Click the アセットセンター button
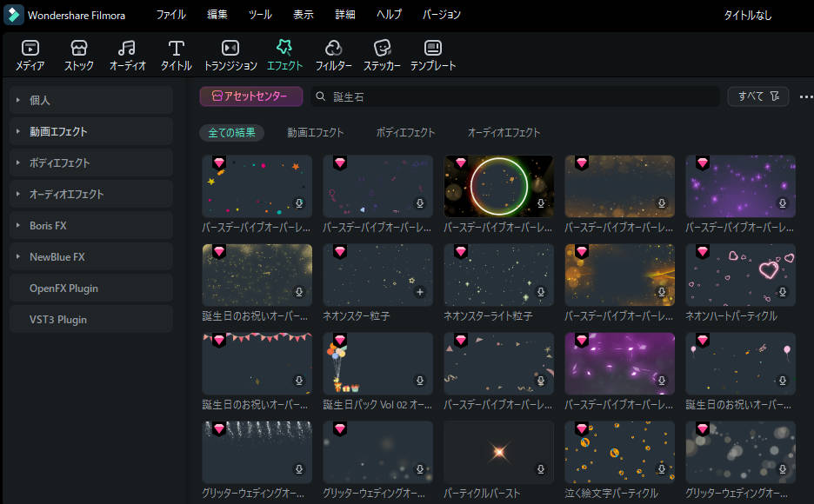Screen dimensions: 814x504 (250, 96)
